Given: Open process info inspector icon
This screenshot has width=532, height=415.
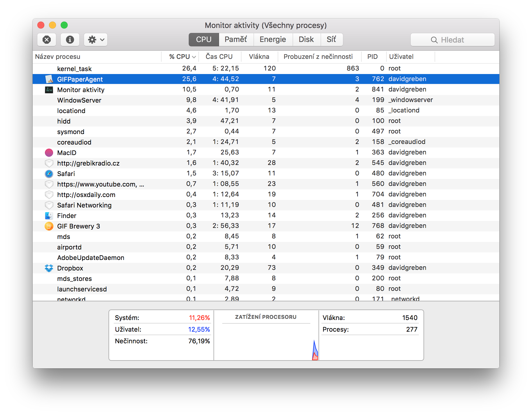Looking at the screenshot, I should pos(70,40).
